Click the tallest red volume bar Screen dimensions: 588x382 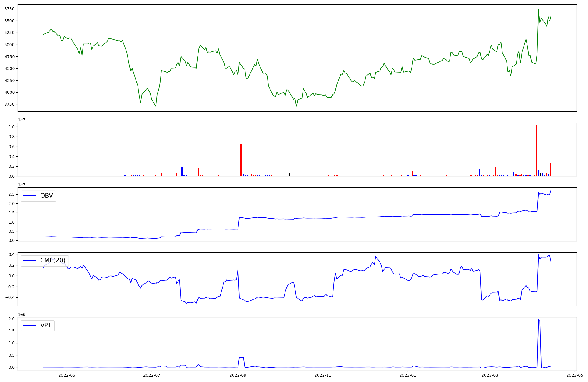click(536, 150)
